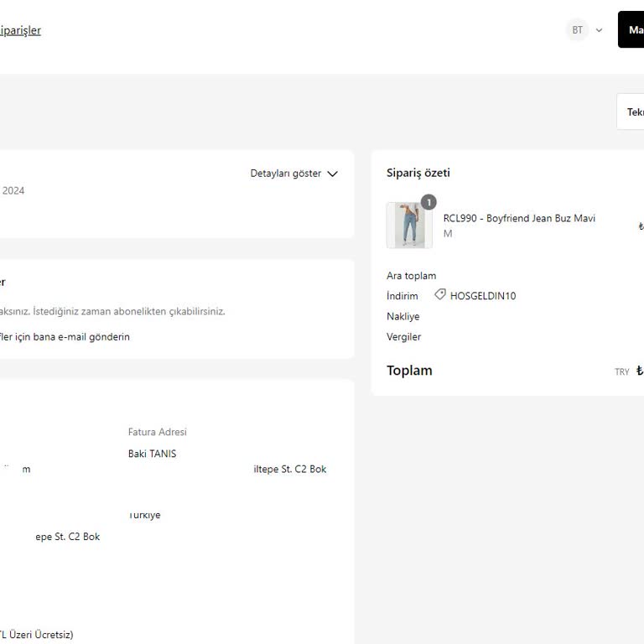This screenshot has width=644, height=644.
Task: Expand details using the Detayları göster chevron
Action: (332, 174)
